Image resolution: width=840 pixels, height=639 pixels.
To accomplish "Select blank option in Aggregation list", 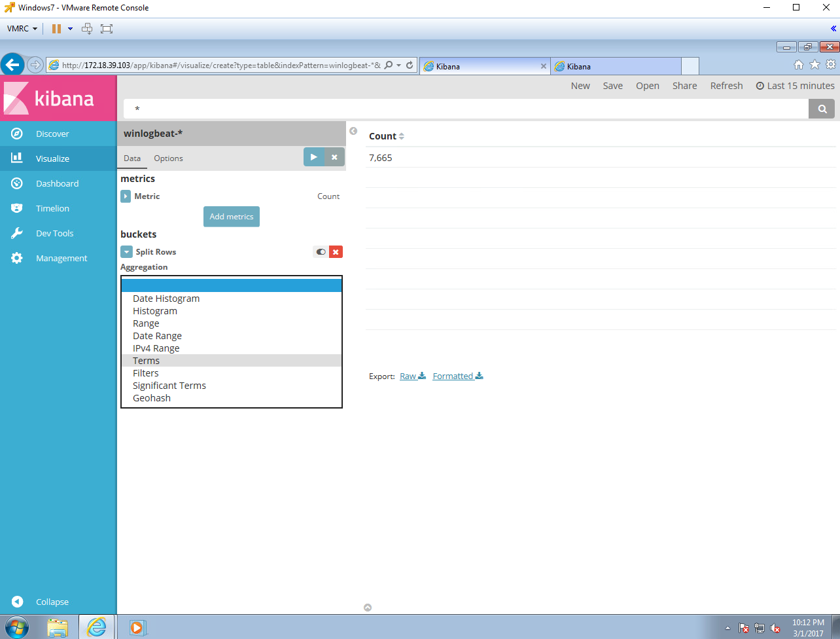I will tap(232, 285).
